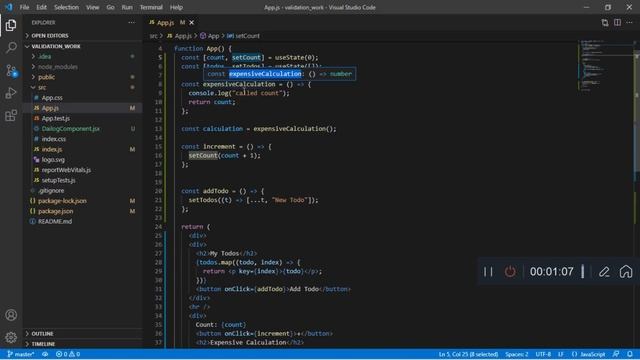Split the editor right
This screenshot has height=360, width=640.
[x=617, y=22]
